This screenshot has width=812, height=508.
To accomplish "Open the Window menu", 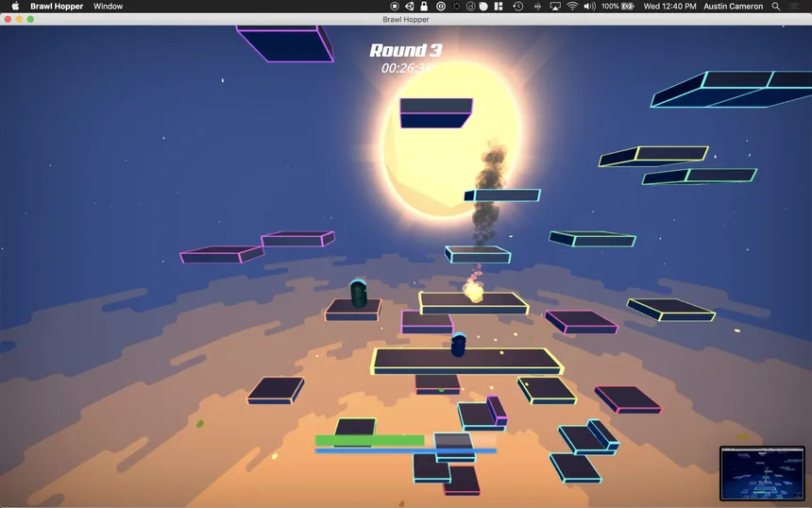I will pos(108,7).
